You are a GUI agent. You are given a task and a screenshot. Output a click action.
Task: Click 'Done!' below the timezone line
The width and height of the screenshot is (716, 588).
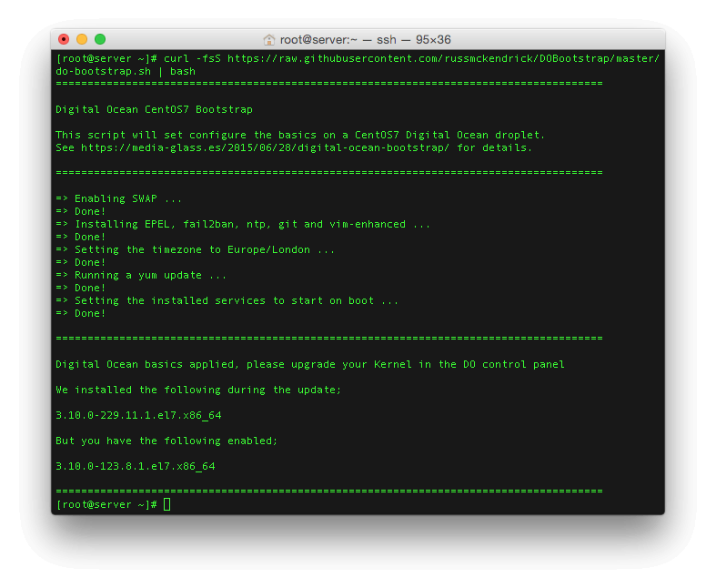(90, 263)
